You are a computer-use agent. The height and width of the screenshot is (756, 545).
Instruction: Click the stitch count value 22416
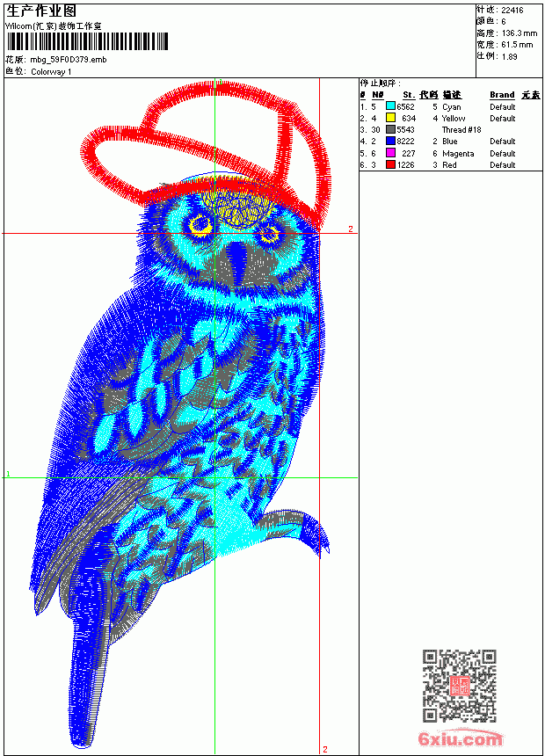pos(512,11)
